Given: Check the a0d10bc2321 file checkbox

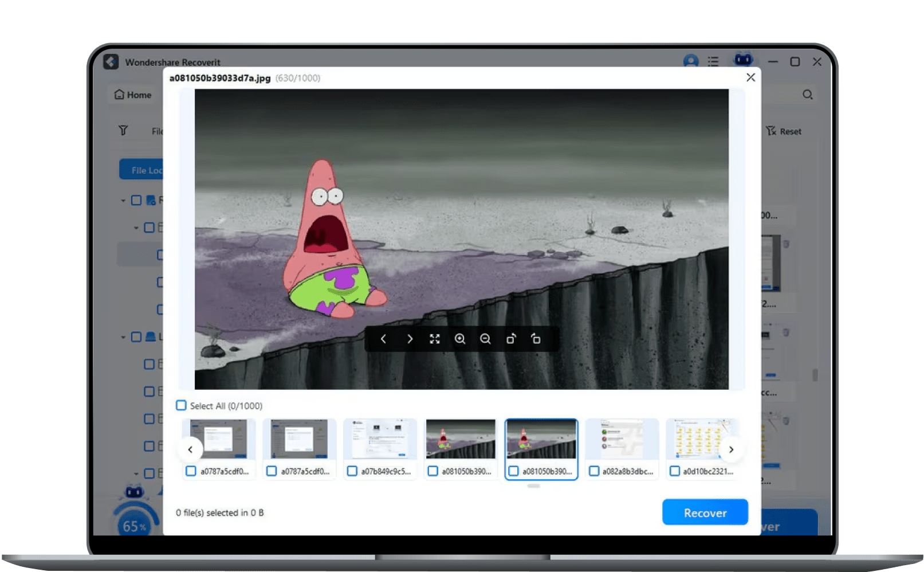Looking at the screenshot, I should 675,471.
